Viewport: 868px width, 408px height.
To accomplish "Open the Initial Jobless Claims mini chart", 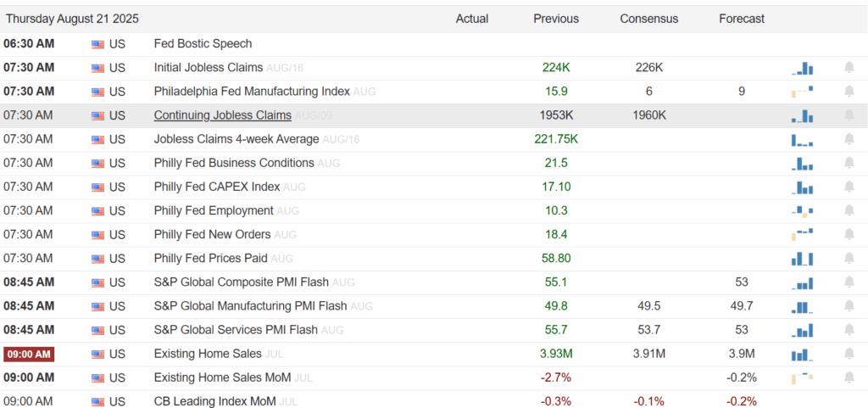I will (802, 68).
